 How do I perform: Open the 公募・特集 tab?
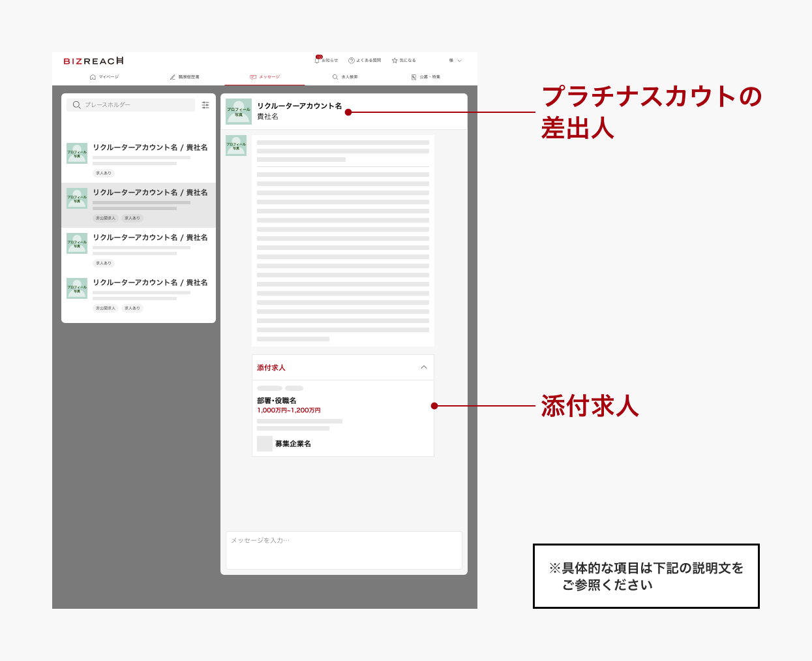tap(426, 77)
